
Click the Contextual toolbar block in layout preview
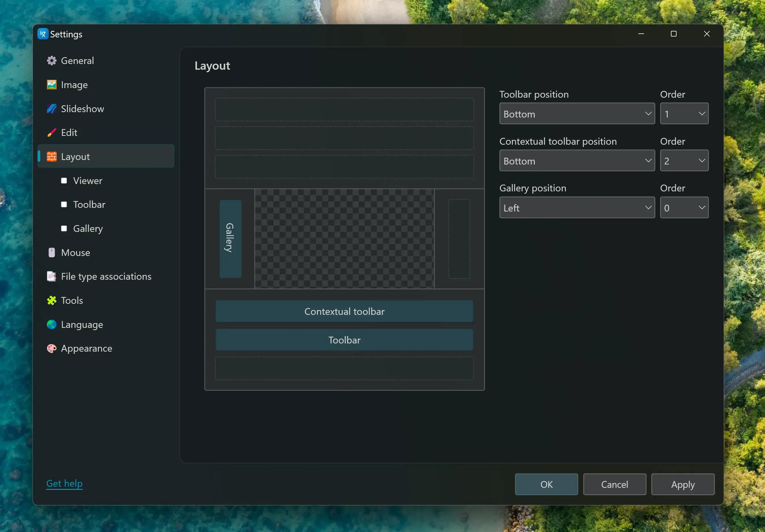(x=344, y=311)
